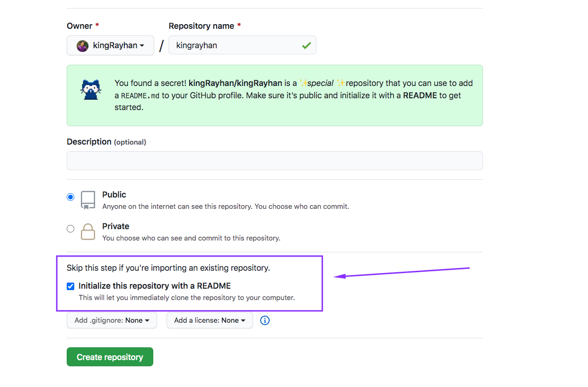
Task: Open the Add a license dropdown
Action: point(210,320)
